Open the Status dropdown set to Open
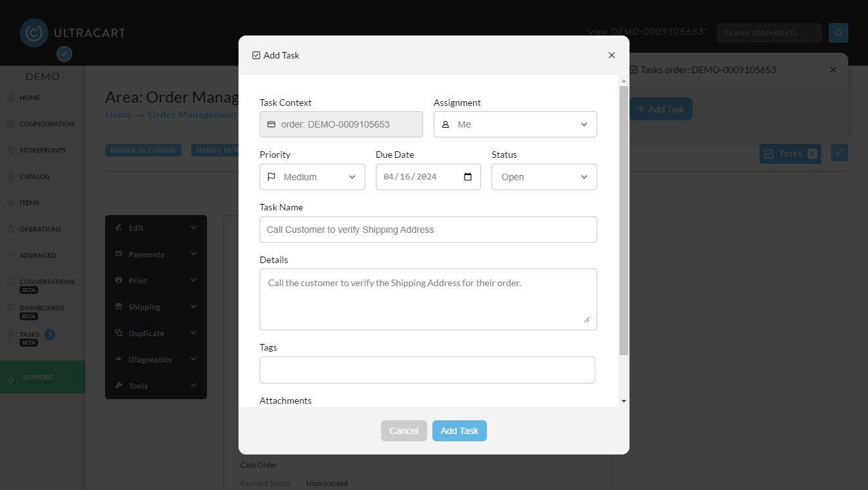The height and width of the screenshot is (490, 868). (x=544, y=177)
